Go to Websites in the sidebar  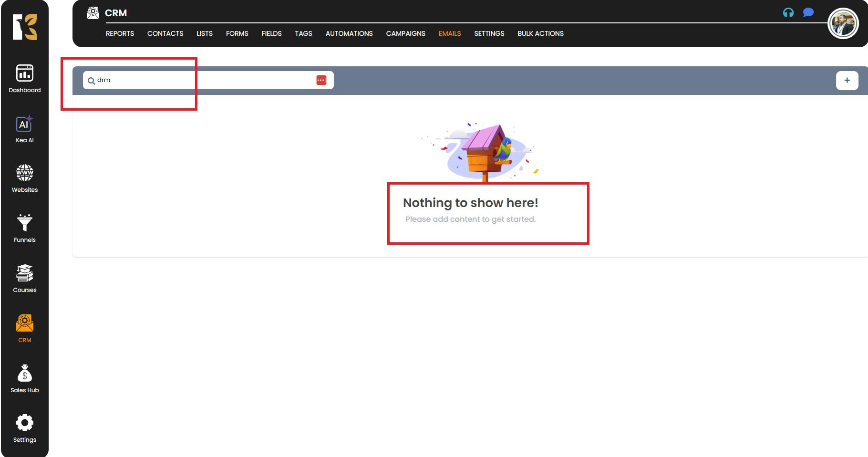pos(25,178)
